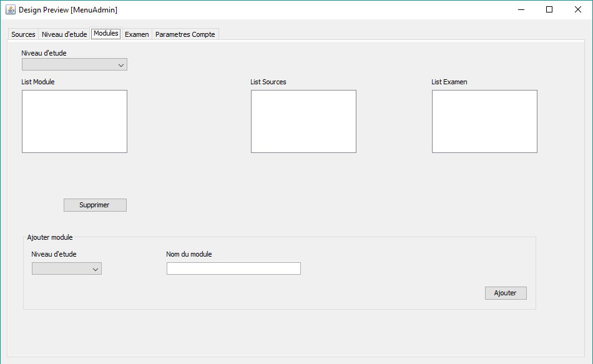Go to the Examen tab
Screen dimensions: 593x364
[x=137, y=34]
